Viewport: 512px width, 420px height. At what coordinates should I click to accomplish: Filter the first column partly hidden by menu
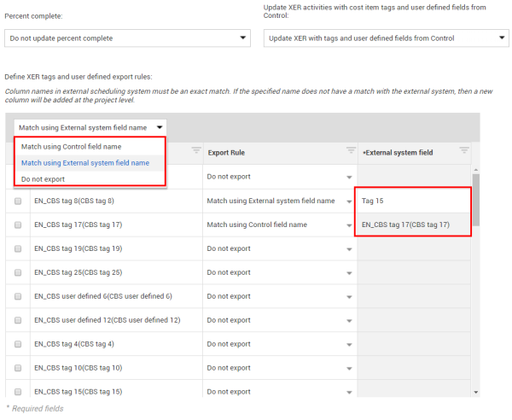[196, 150]
